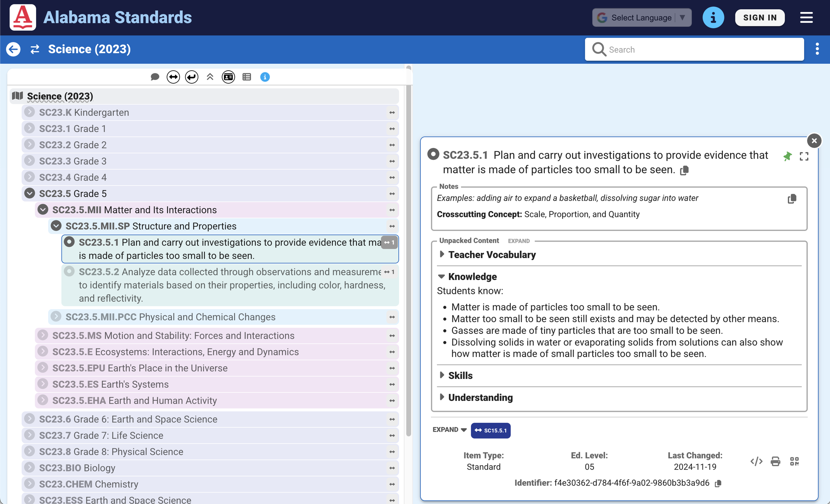Copy the identifier using its copy icon

point(718,483)
